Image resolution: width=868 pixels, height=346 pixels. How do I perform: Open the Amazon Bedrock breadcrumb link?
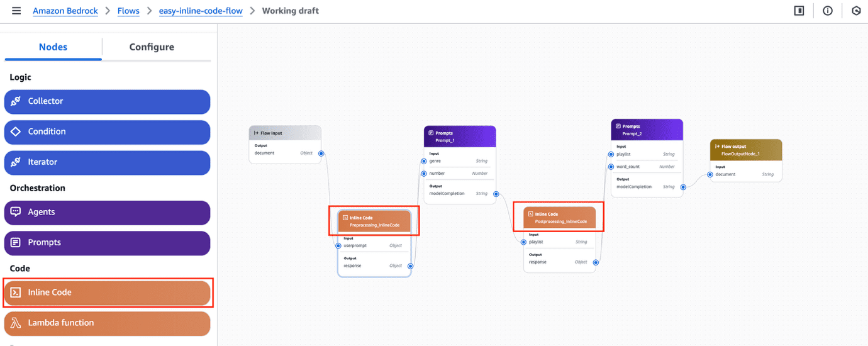point(65,11)
